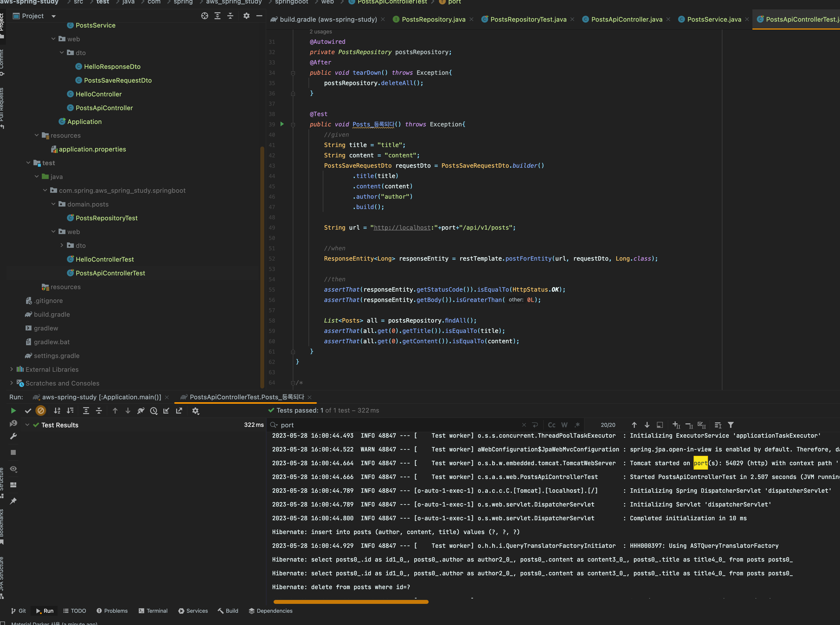Expand External Libraries node
This screenshot has width=840, height=625.
(x=11, y=369)
